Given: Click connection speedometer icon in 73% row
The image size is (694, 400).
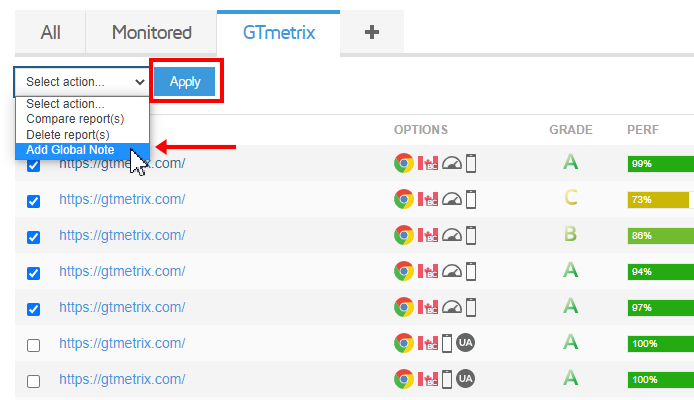Looking at the screenshot, I should tap(452, 199).
